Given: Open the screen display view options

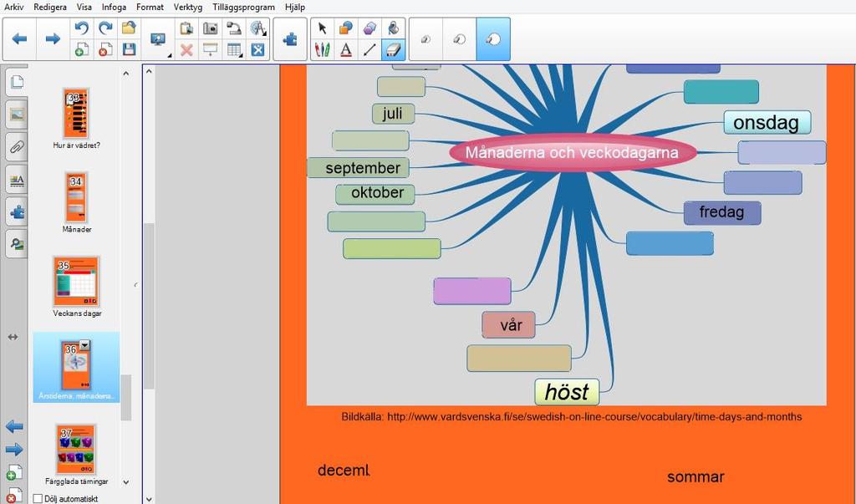Looking at the screenshot, I should [158, 38].
